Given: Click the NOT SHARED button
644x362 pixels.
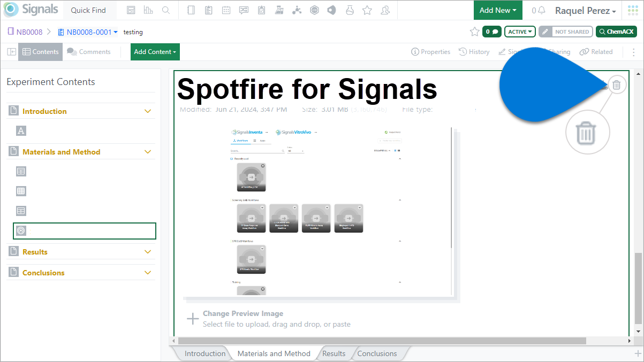Looking at the screenshot, I should [566, 32].
